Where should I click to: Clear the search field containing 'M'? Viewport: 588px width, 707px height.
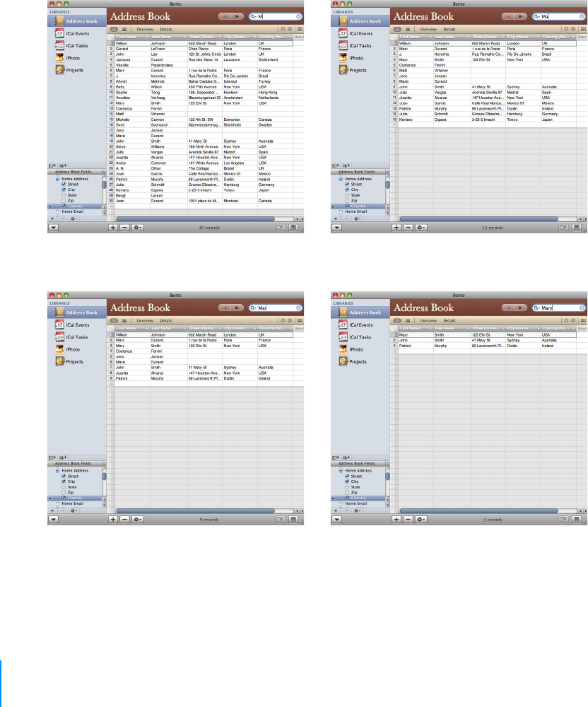298,16
